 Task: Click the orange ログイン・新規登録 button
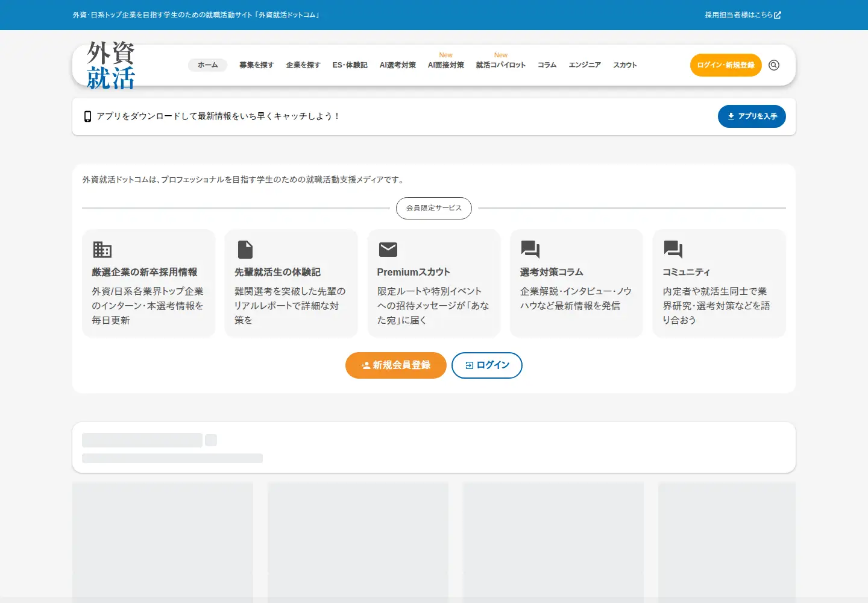click(x=726, y=65)
